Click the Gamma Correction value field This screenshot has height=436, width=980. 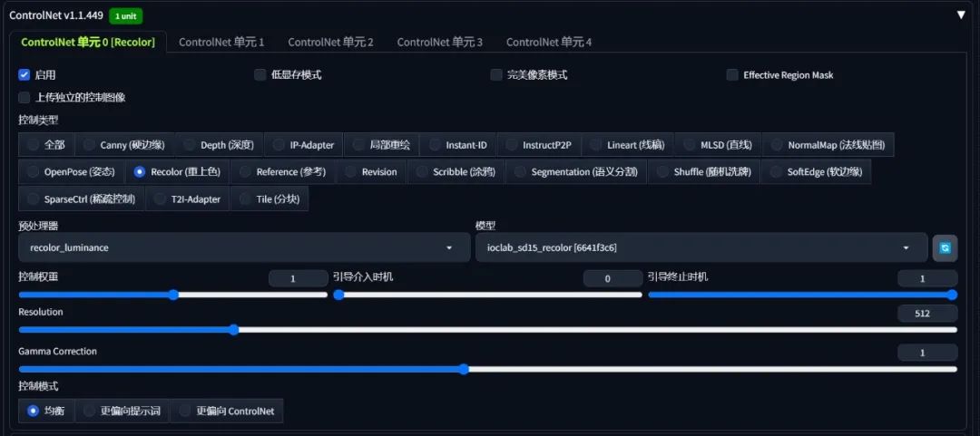pos(927,353)
